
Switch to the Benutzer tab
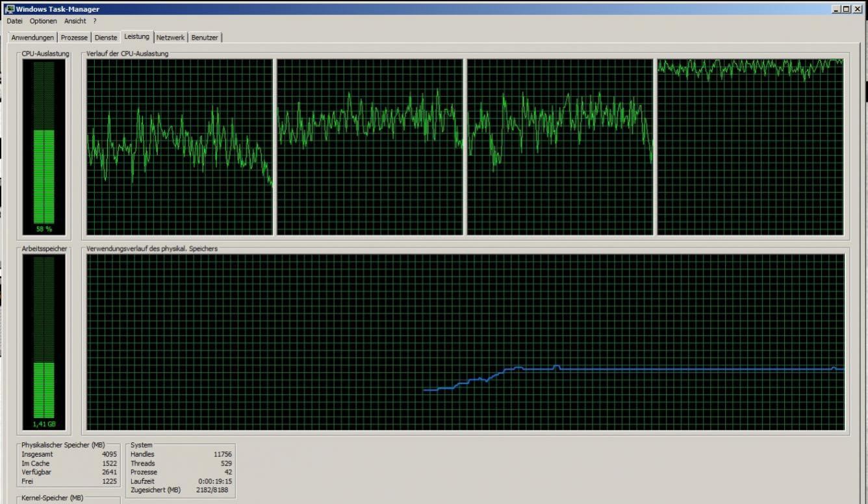coord(205,38)
